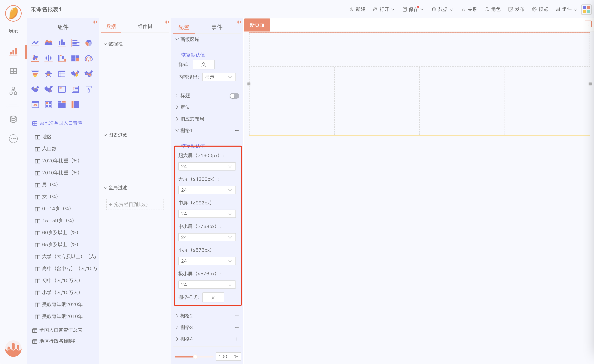The width and height of the screenshot is (594, 364).
Task: Select the horizontal bar chart component
Action: (x=75, y=43)
